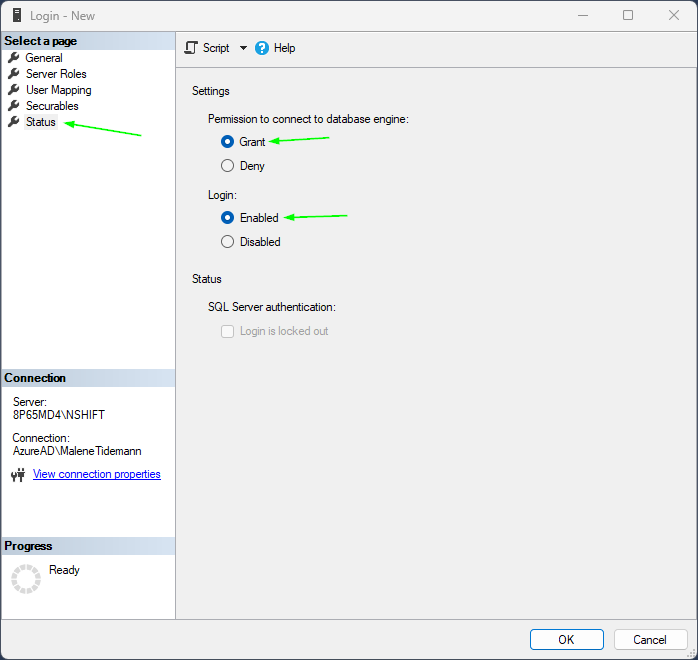Click the wrench icon beside General

point(13,58)
